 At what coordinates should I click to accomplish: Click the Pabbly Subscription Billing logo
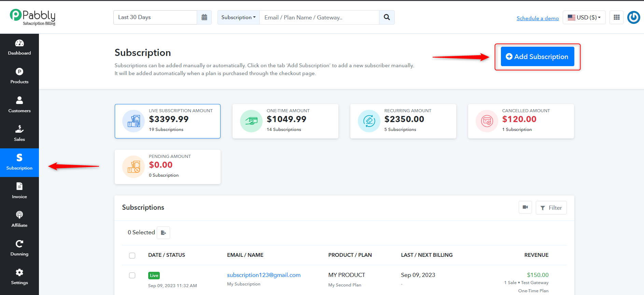(x=33, y=17)
